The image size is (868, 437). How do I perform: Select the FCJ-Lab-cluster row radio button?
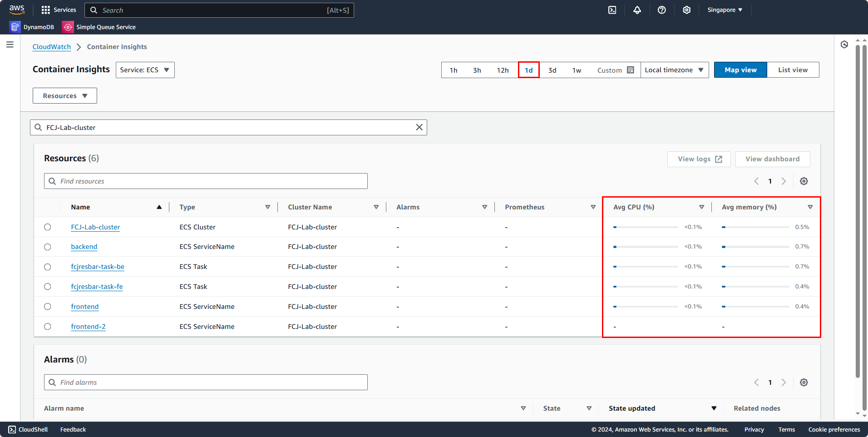pos(48,227)
